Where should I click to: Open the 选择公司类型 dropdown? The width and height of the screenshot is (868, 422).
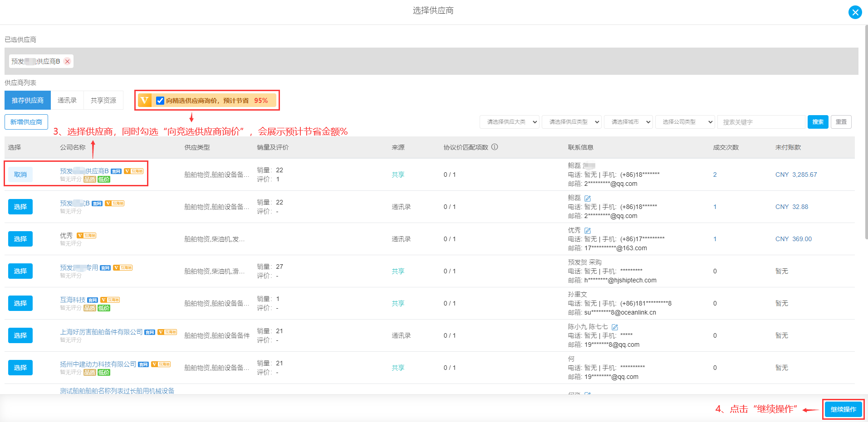point(685,122)
